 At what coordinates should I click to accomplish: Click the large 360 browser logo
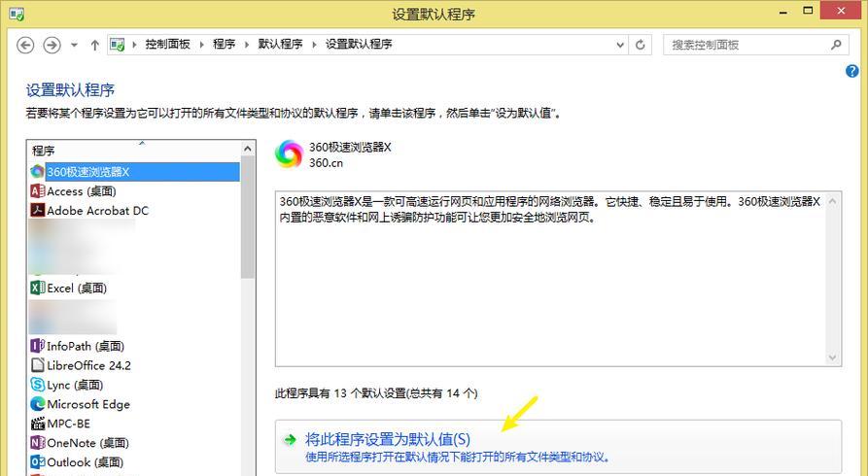pos(289,153)
